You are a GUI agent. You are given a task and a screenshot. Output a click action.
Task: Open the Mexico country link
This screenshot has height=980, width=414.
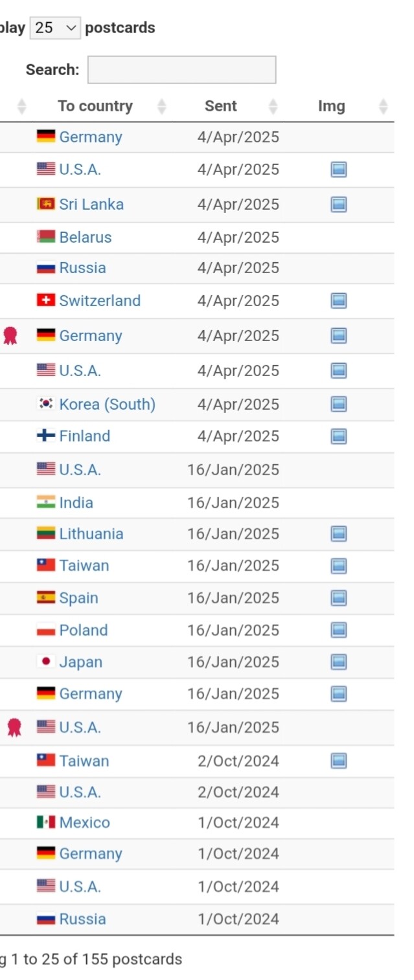(85, 823)
